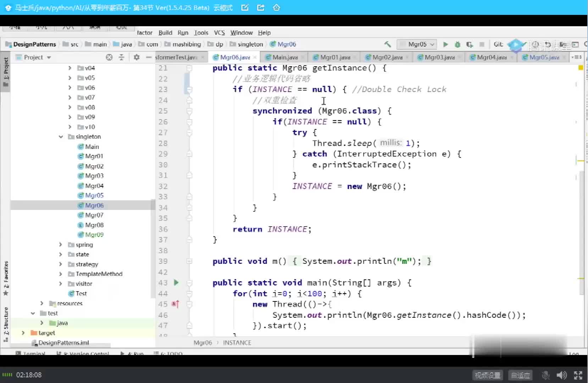Click the 视频设置 video settings button
Image resolution: width=588 pixels, height=383 pixels.
coord(488,375)
